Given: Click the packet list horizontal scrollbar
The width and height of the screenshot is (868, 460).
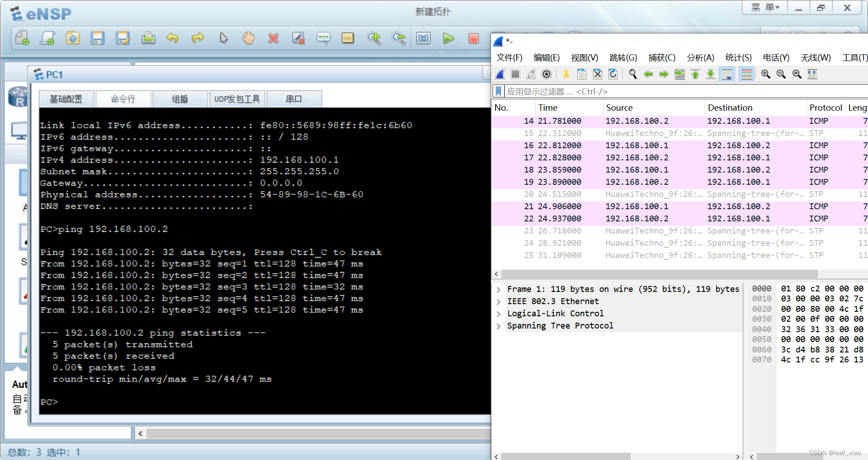Looking at the screenshot, I should pos(660,274).
